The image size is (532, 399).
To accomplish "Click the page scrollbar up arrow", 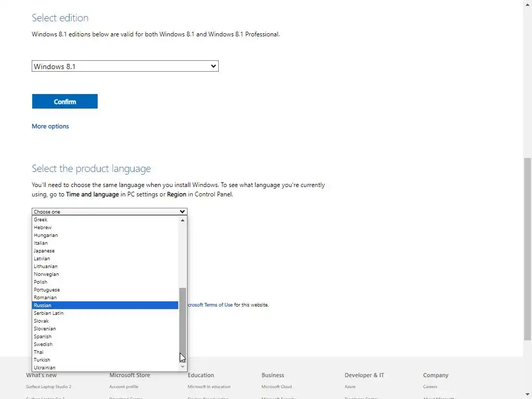I will [527, 4].
